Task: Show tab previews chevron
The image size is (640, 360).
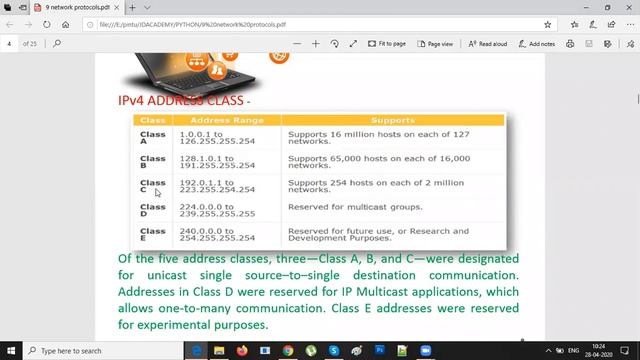Action: [x=147, y=7]
